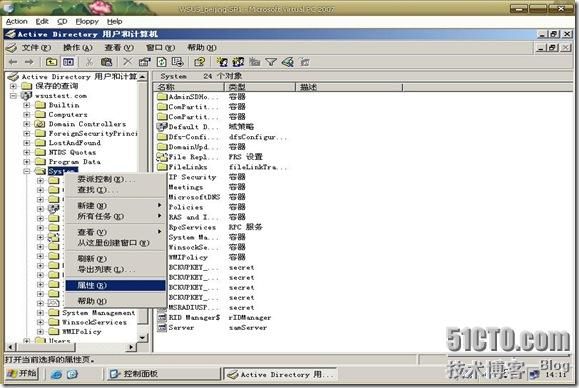Click the Copy toolbar icon next to scissors
579x388 pixels.
(x=106, y=62)
